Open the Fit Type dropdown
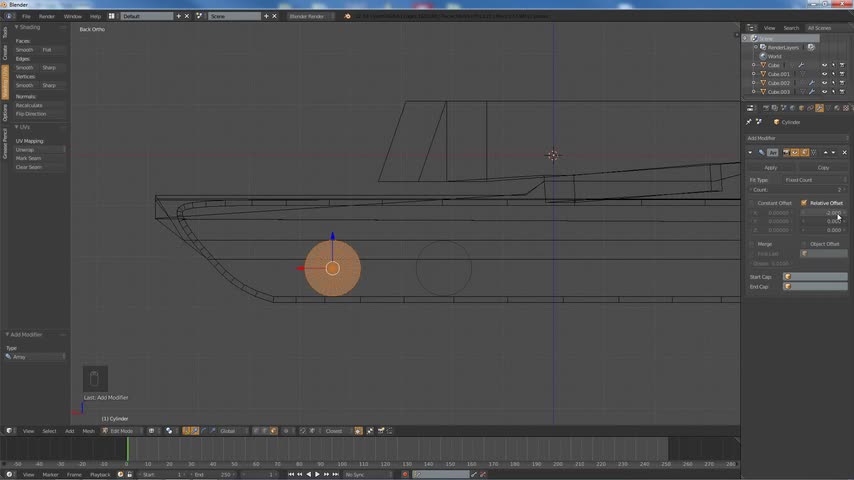Viewport: 854px width, 480px height. click(815, 180)
